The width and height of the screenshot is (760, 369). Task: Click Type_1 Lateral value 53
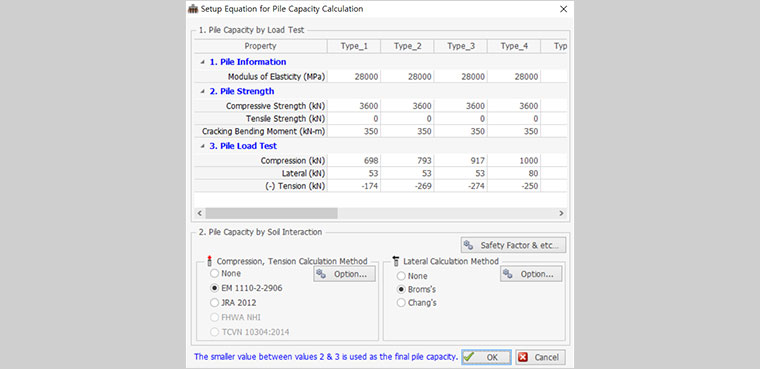[354, 173]
